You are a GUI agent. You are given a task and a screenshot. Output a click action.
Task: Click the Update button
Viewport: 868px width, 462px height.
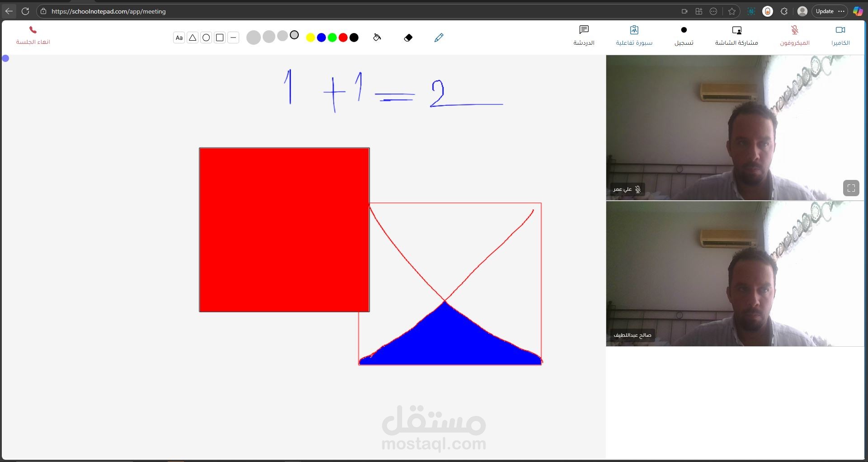point(825,11)
